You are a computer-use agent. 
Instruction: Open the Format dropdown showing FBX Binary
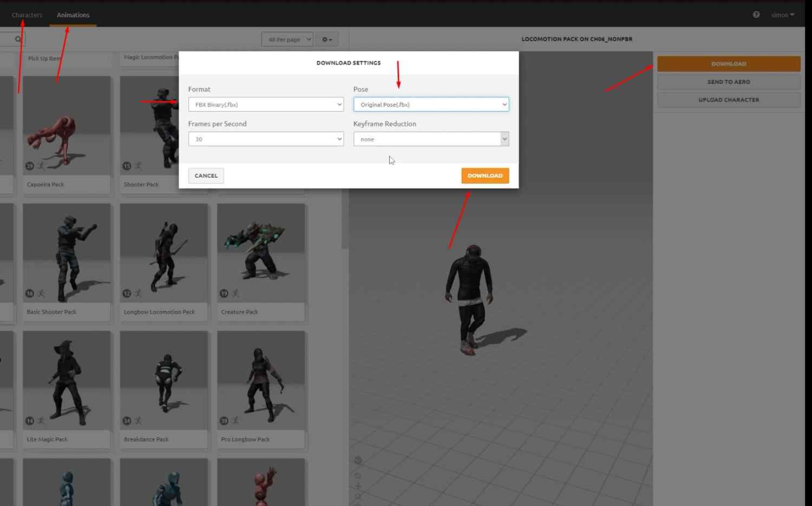tap(266, 105)
